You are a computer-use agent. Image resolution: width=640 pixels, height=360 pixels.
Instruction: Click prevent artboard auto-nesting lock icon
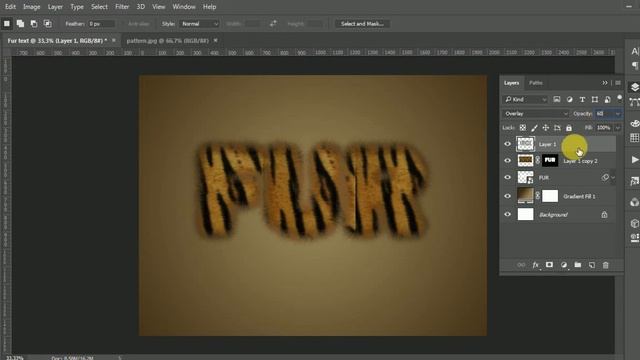pos(557,128)
